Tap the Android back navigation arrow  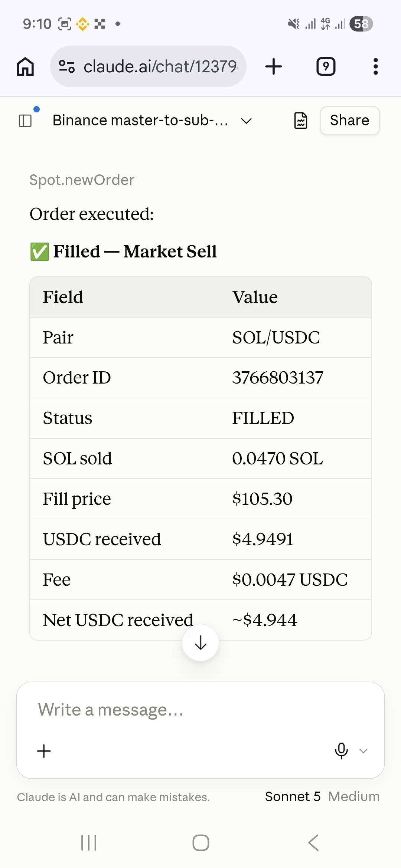coord(313,843)
